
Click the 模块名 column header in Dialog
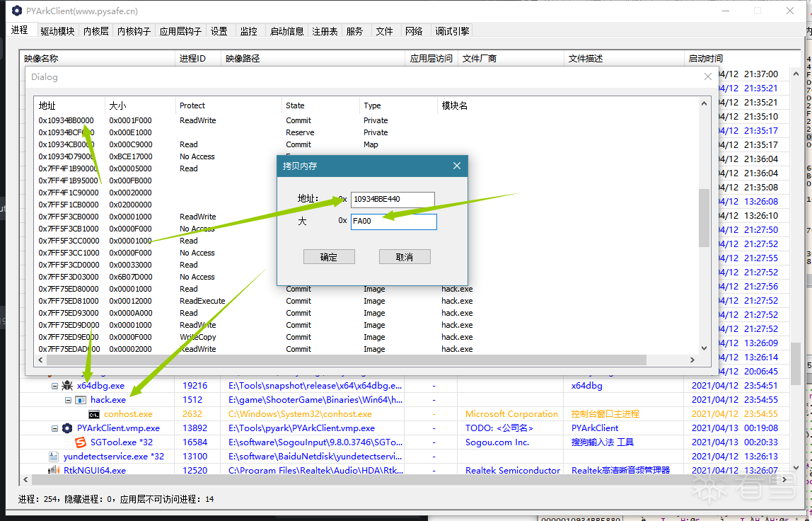[567, 105]
